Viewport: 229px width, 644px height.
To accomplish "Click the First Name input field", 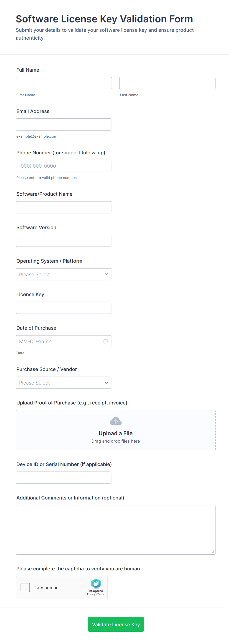I will point(64,83).
